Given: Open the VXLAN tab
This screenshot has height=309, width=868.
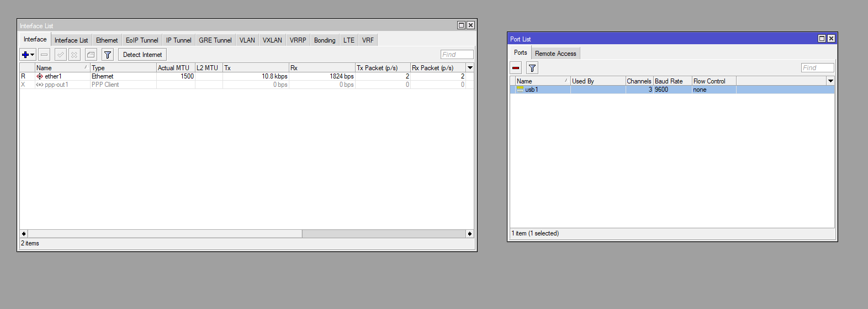Looking at the screenshot, I should click(x=272, y=40).
